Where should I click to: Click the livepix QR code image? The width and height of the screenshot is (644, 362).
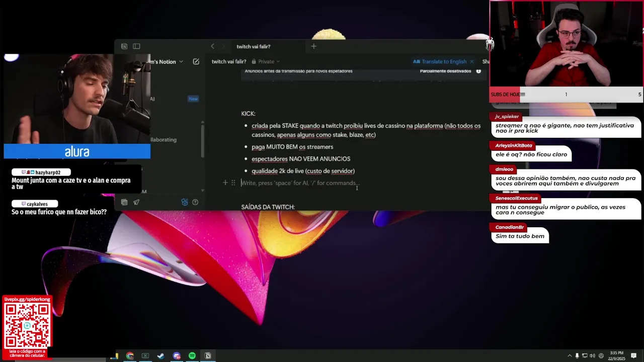(x=28, y=325)
